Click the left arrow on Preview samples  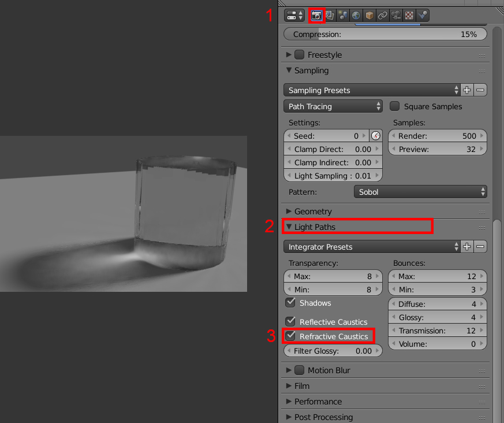click(393, 149)
